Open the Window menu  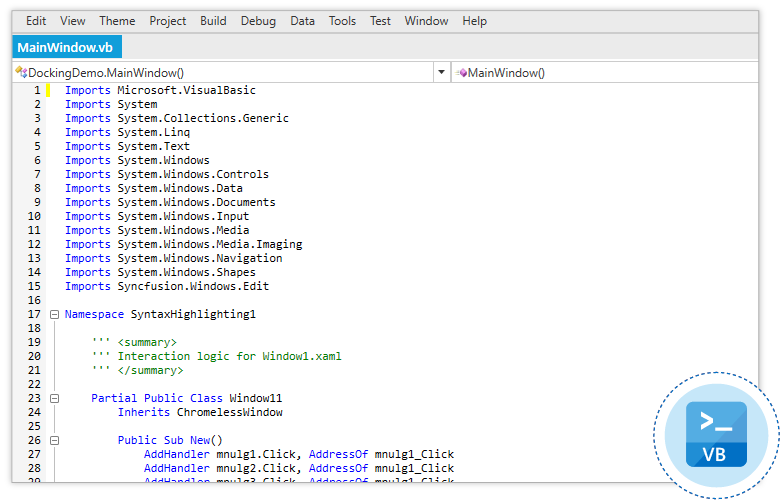426,21
